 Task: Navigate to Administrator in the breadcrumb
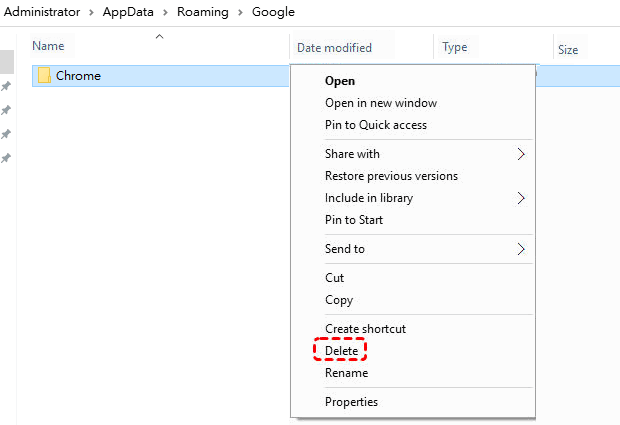click(x=42, y=12)
